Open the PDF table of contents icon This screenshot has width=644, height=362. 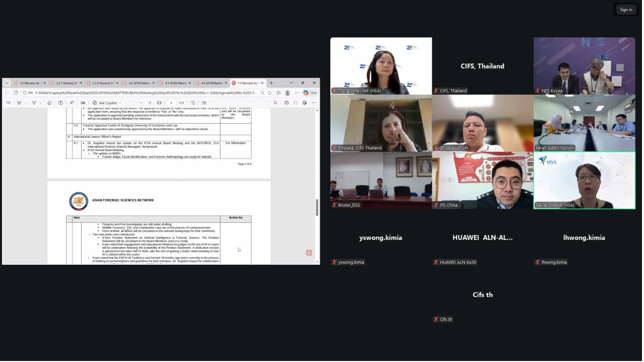click(8, 103)
